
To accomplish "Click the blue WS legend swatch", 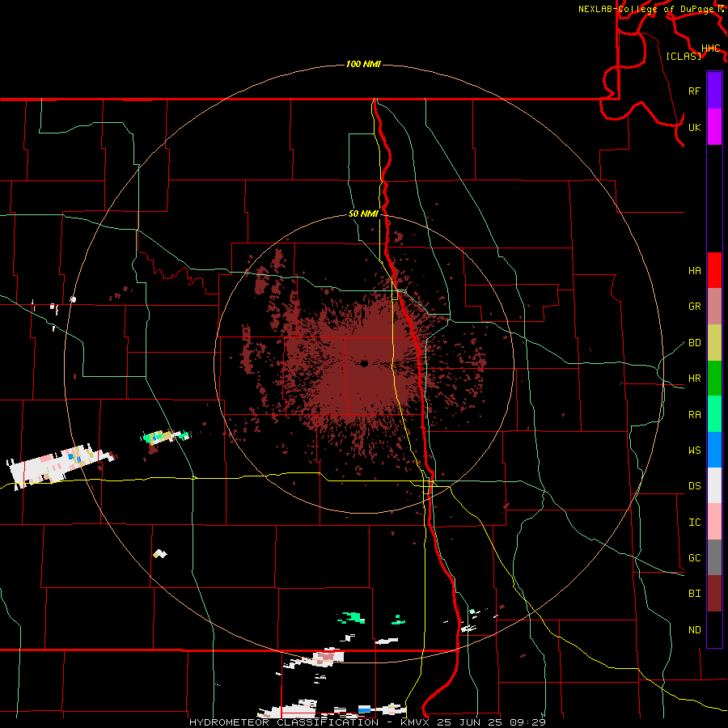I will [x=714, y=450].
